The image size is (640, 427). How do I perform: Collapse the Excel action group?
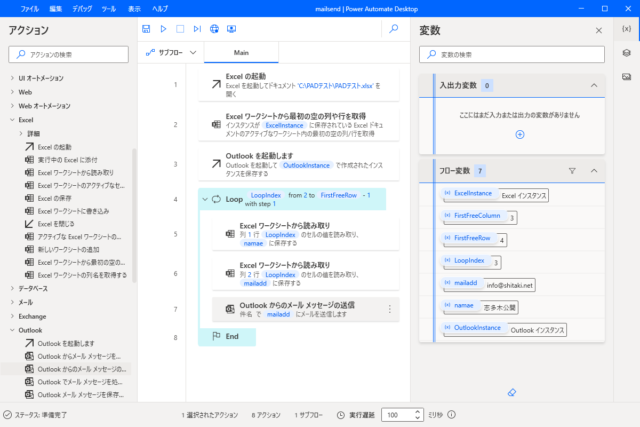tap(12, 120)
